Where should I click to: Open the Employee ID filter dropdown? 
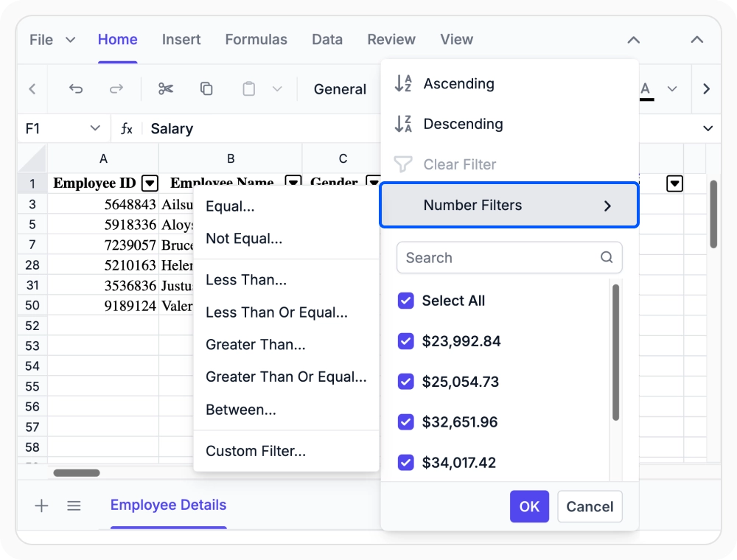click(150, 183)
